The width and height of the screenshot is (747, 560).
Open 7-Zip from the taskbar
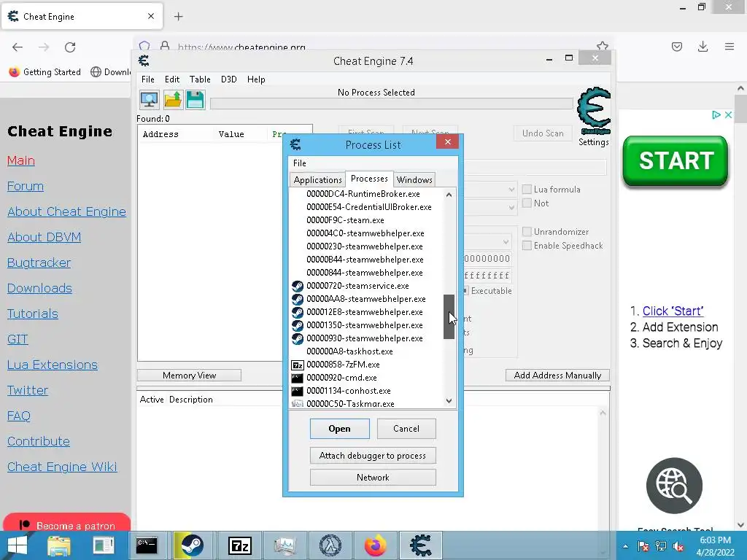pos(239,545)
